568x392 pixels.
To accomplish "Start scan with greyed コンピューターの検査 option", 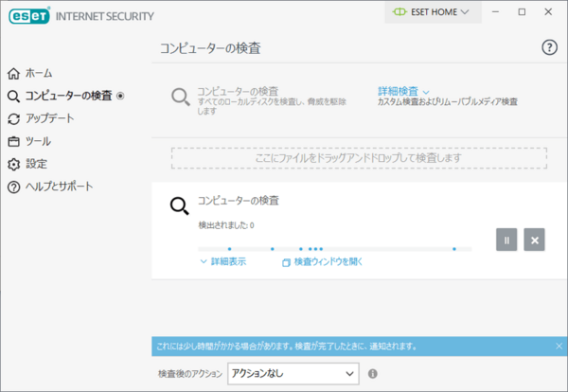I will point(238,91).
